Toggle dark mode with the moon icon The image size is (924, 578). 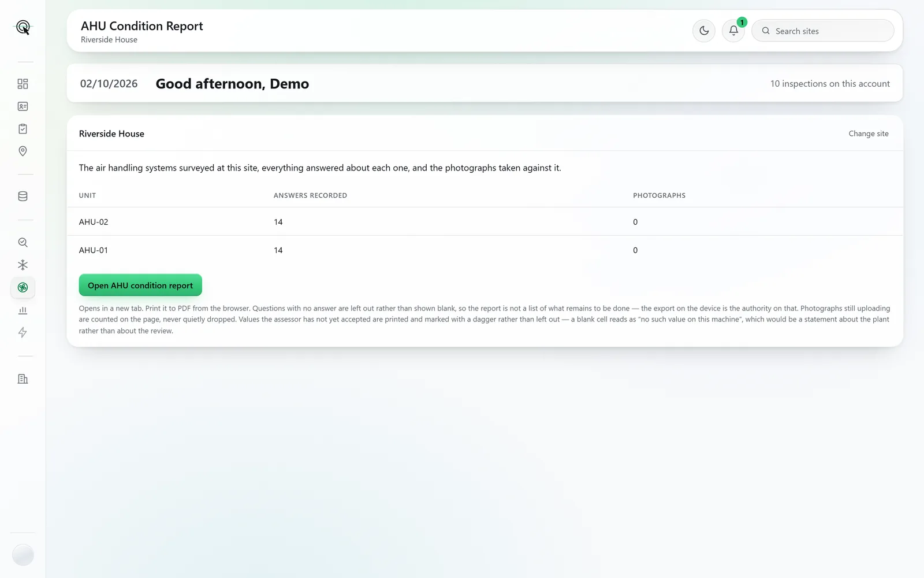704,31
